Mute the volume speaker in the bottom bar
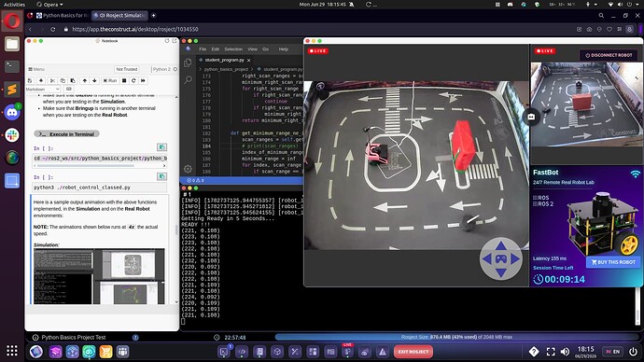644x362 pixels. [x=566, y=352]
